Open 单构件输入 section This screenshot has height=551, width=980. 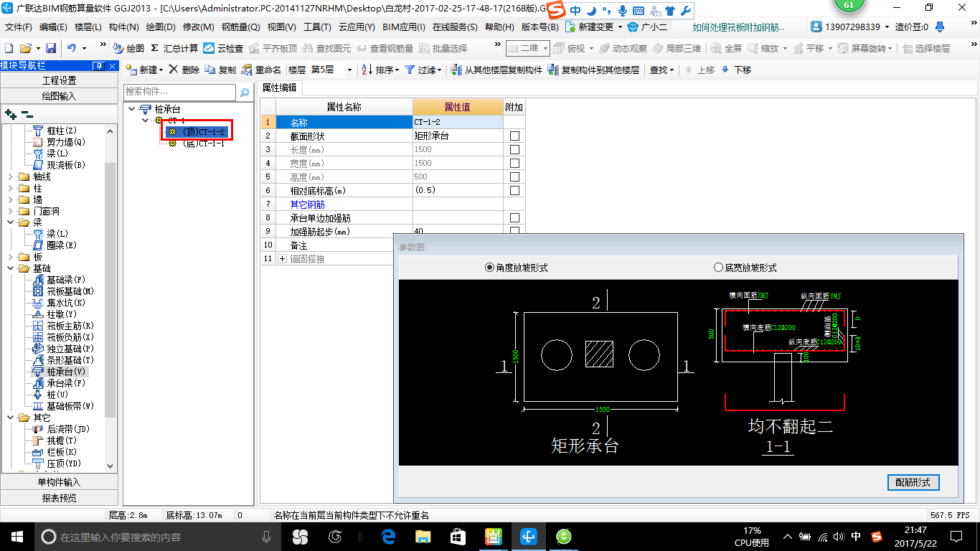pos(59,482)
